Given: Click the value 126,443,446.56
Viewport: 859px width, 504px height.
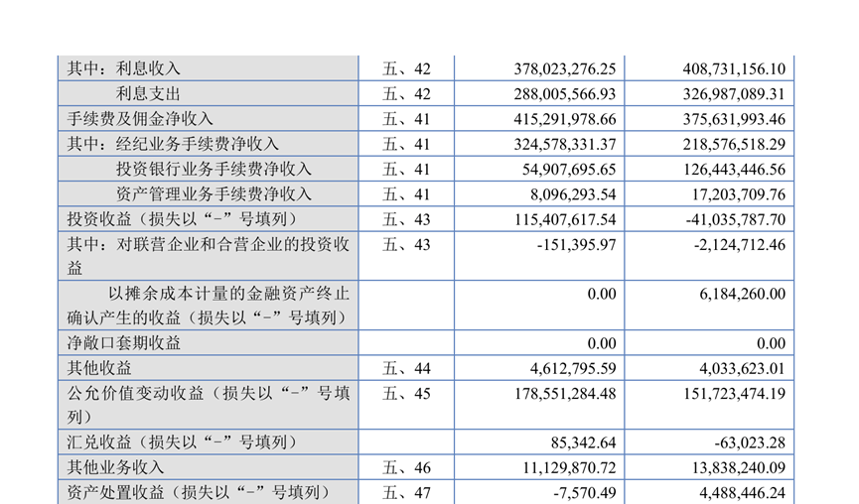Looking at the screenshot, I should coord(734,170).
